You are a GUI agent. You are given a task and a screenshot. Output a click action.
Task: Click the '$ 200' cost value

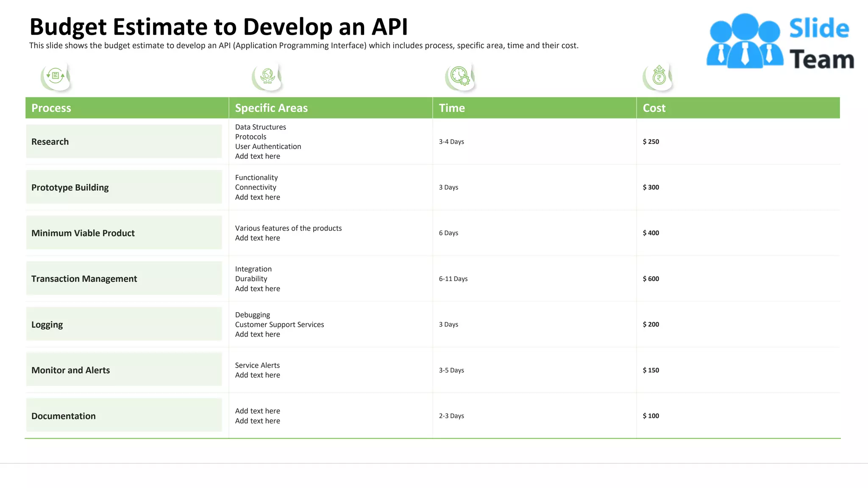[651, 324]
